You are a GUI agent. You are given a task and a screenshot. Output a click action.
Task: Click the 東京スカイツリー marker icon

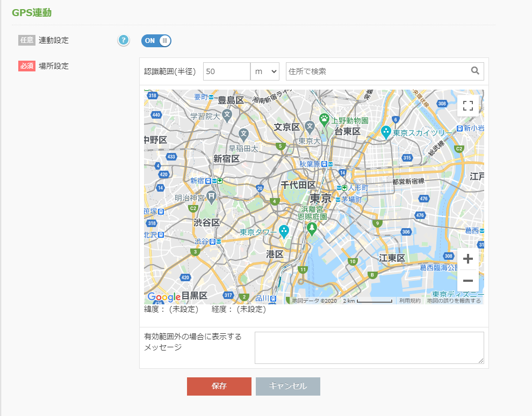pyautogui.click(x=386, y=132)
